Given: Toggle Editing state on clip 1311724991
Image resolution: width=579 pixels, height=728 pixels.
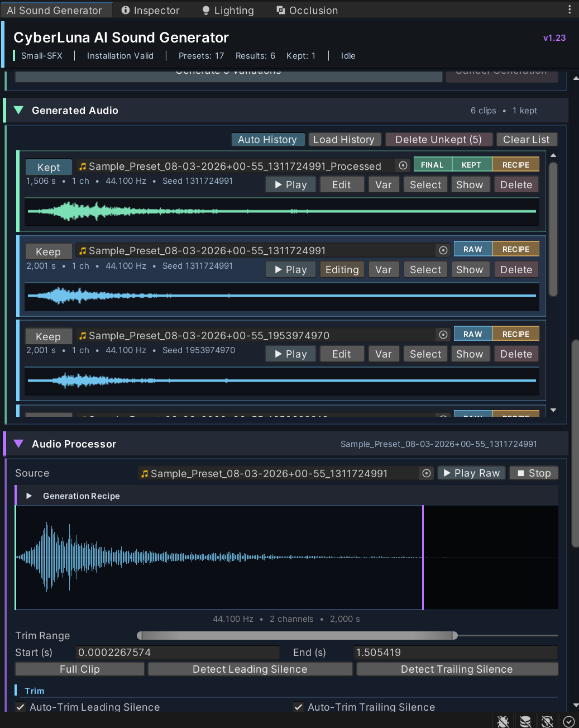Looking at the screenshot, I should (x=342, y=269).
